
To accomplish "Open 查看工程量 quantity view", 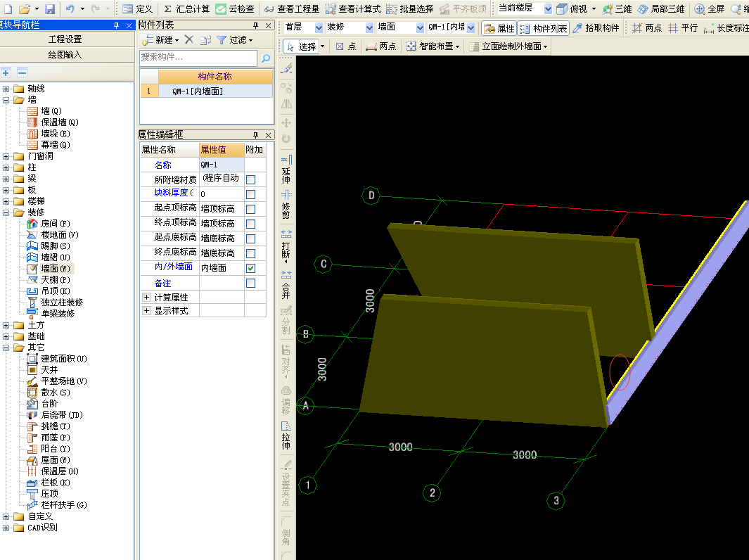I will click(291, 8).
